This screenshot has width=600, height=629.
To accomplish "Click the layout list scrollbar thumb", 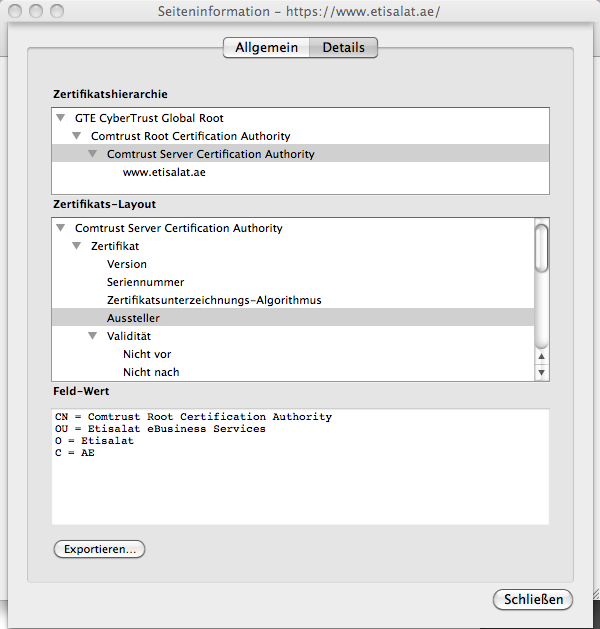I will [x=542, y=249].
